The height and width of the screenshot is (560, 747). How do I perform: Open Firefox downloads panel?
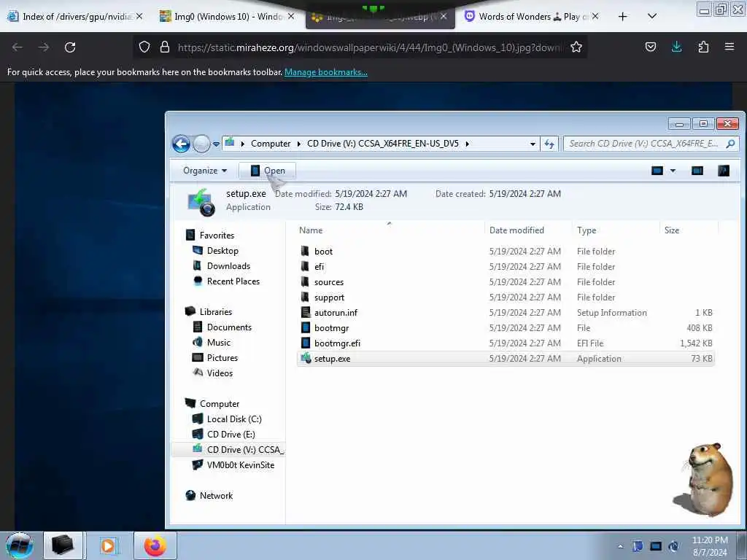(x=676, y=47)
